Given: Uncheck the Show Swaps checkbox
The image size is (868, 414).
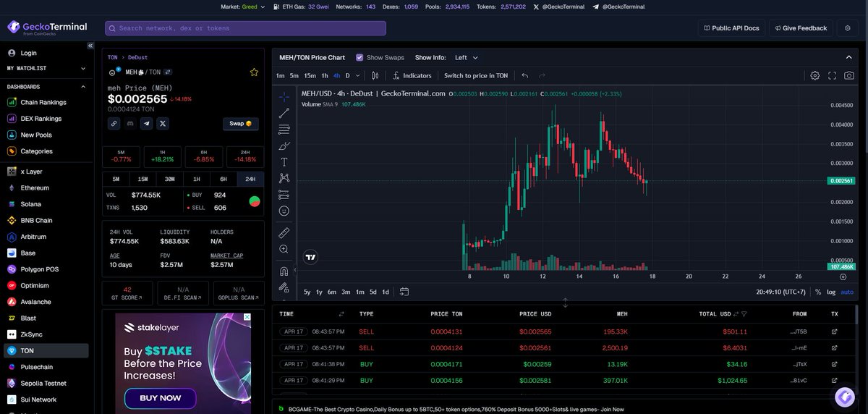Looking at the screenshot, I should [x=359, y=57].
